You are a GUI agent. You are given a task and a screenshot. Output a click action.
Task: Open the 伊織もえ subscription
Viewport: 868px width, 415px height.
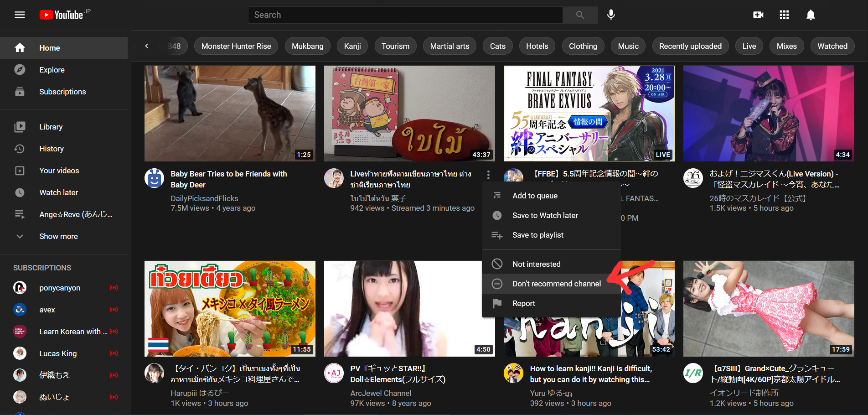[64, 375]
